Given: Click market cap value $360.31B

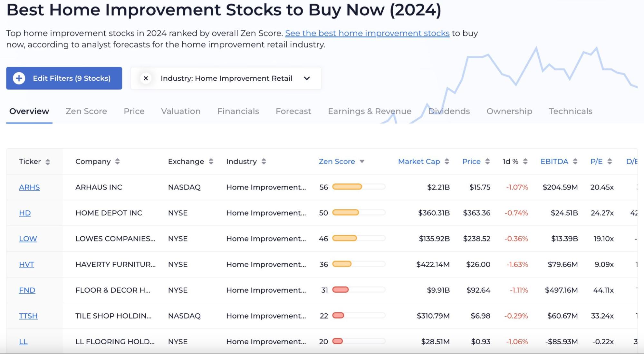Looking at the screenshot, I should tap(434, 213).
